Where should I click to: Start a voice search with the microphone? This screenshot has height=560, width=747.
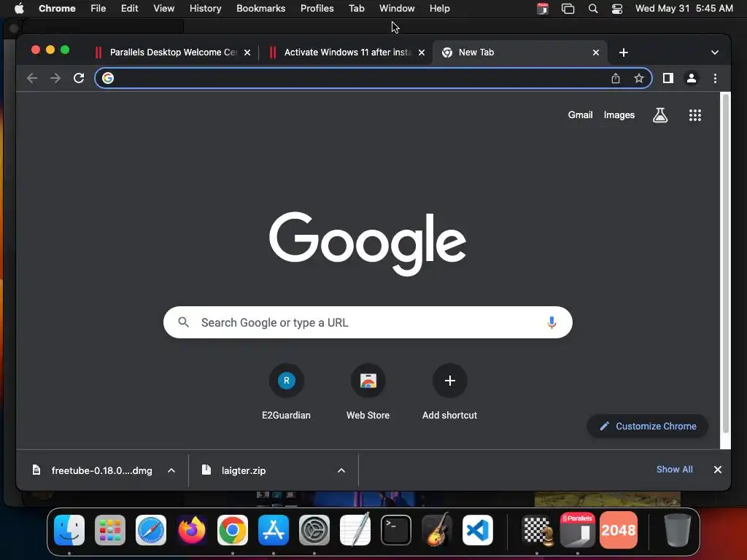551,322
